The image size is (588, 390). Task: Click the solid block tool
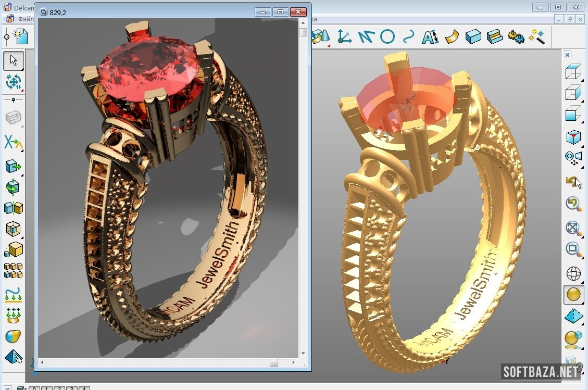point(473,36)
